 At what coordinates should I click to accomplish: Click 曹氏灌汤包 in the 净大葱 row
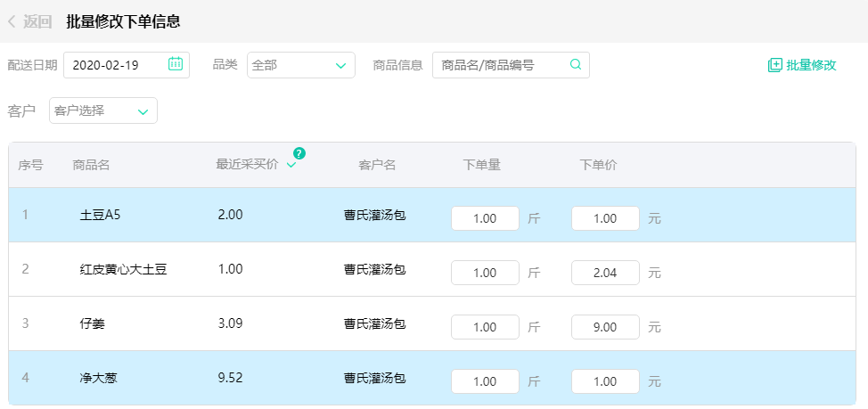pyautogui.click(x=375, y=378)
